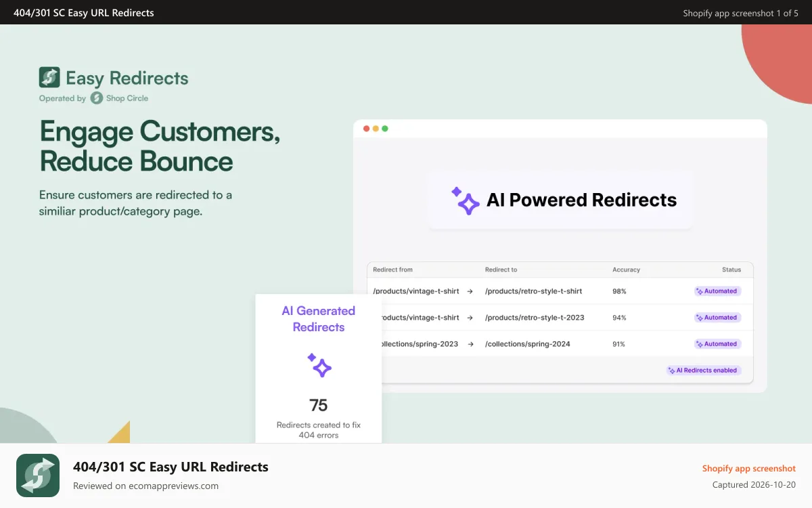Click the Operated by text
Screen dimensions: 812x508
(x=62, y=98)
